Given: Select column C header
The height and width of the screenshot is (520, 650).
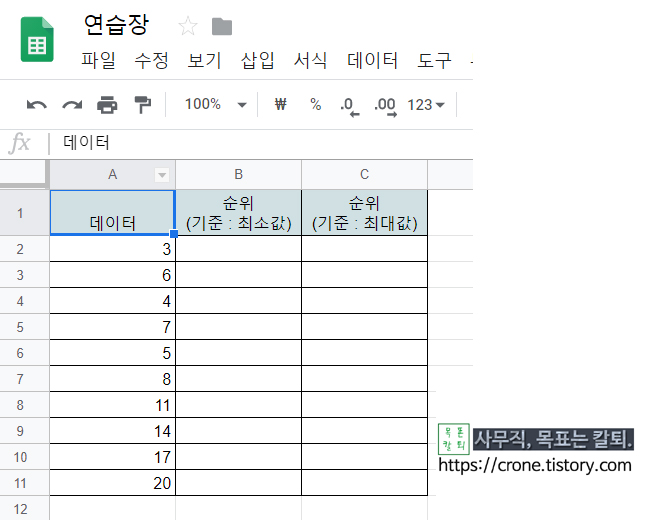Looking at the screenshot, I should point(364,175).
